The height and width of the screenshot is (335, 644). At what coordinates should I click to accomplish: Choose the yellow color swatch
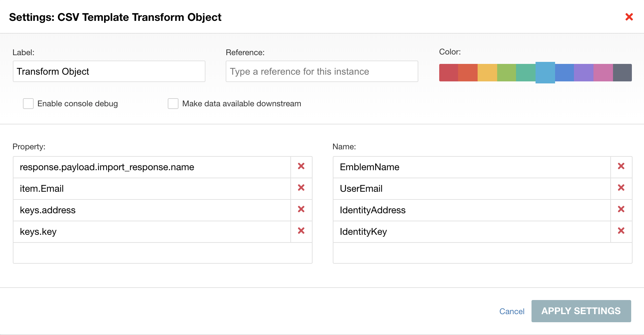[487, 73]
